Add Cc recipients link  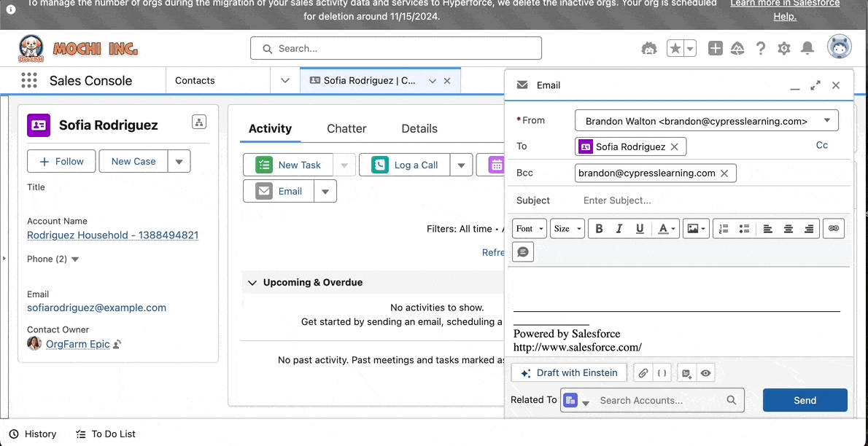822,145
